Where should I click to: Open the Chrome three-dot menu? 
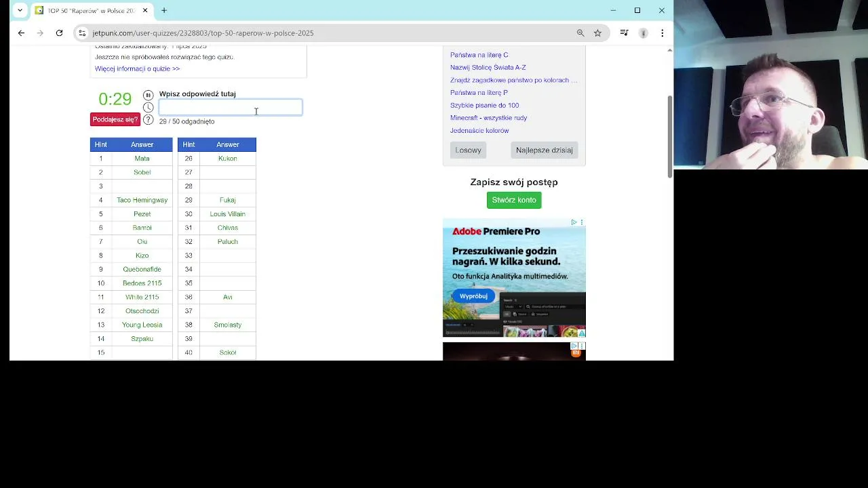pos(663,33)
